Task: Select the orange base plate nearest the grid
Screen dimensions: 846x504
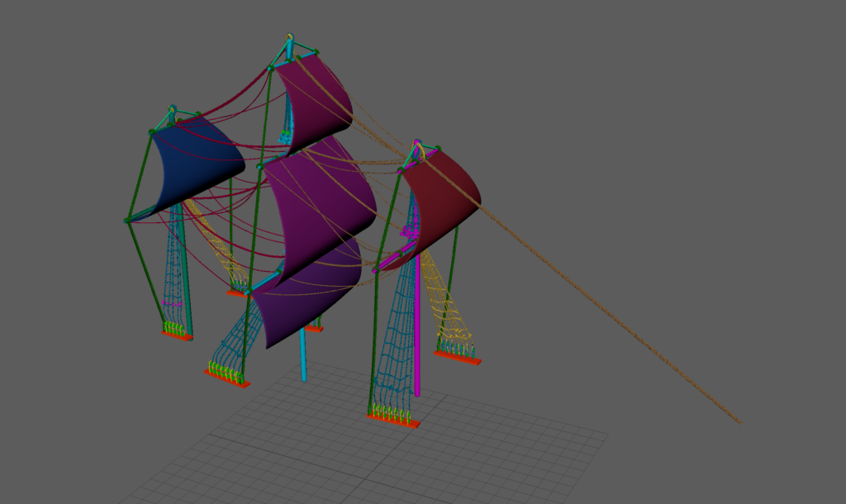Action: pos(393,421)
